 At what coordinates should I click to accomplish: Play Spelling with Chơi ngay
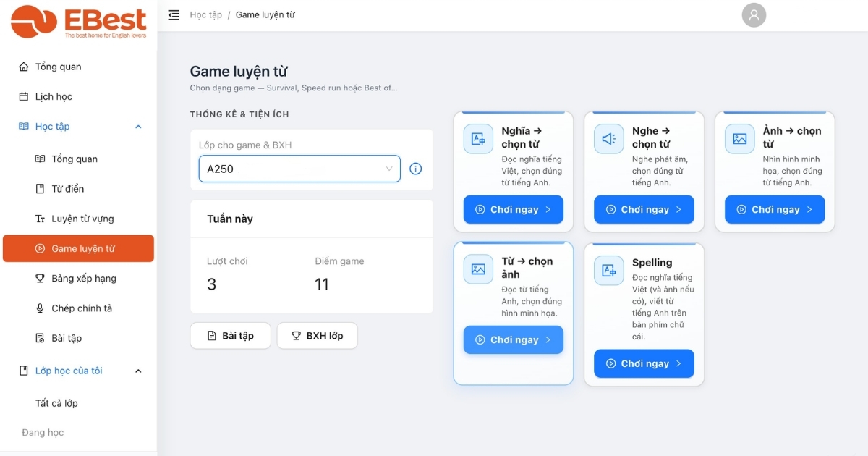click(x=644, y=363)
